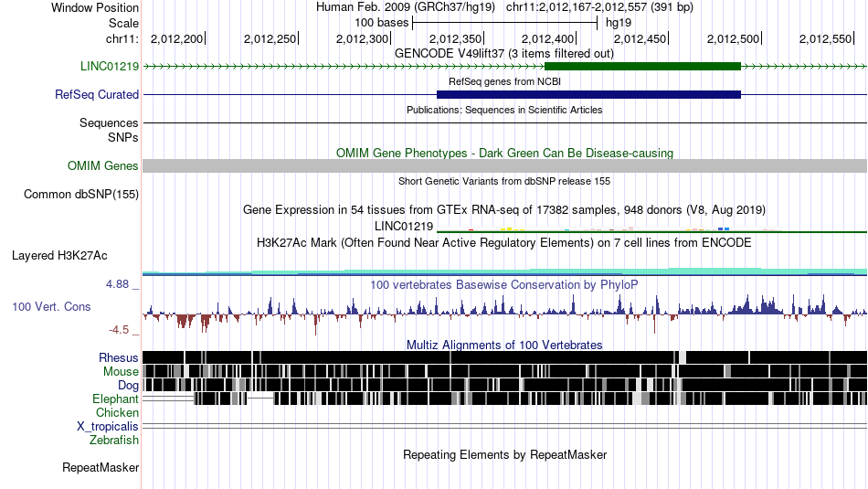The image size is (868, 489).
Task: Click the Layered H3K27Ac label
Action: 59,256
